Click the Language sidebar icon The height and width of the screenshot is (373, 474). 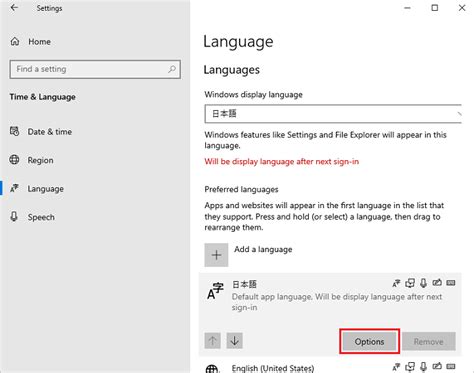tap(14, 188)
